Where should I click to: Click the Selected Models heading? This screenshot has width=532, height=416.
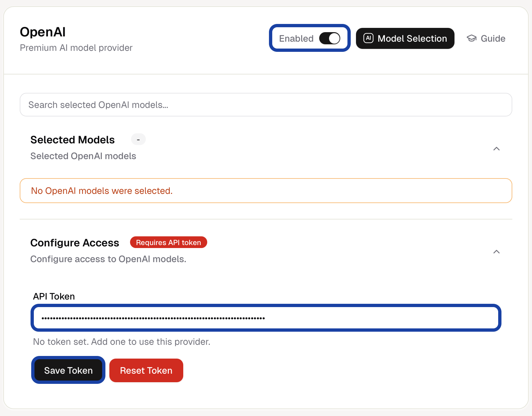point(73,140)
